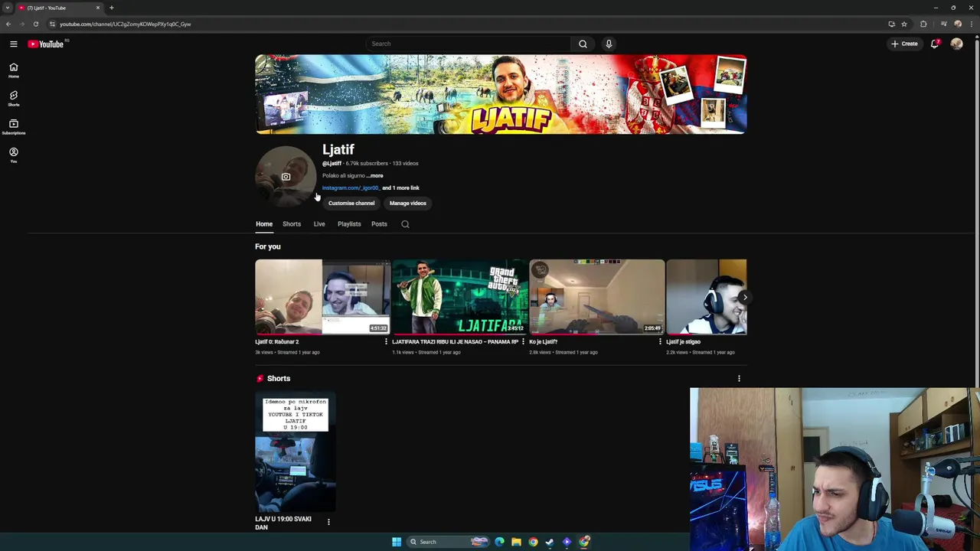Play the LJATIFARA GTA thumbnail video
The image size is (980, 551).
[x=459, y=297]
